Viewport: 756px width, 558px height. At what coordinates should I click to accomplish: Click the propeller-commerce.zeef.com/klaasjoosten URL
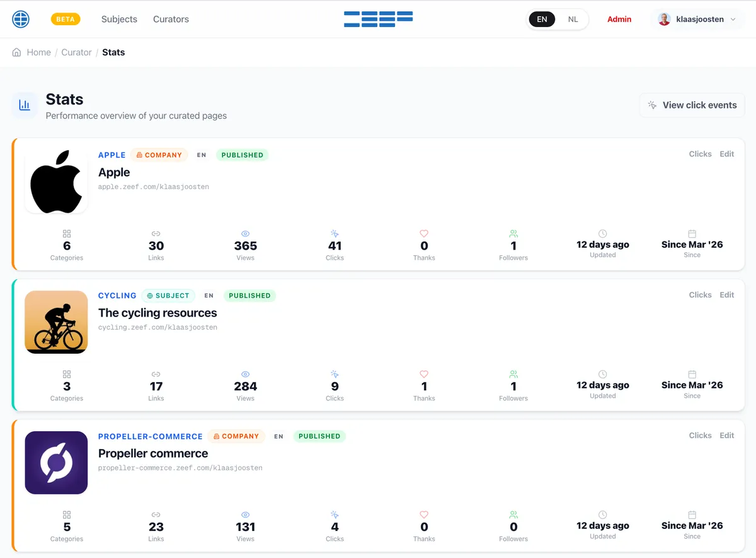(180, 468)
